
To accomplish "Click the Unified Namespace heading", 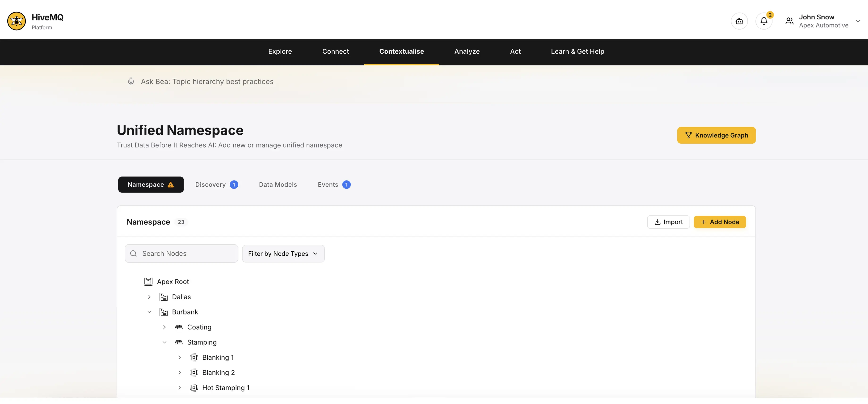I will pyautogui.click(x=180, y=130).
